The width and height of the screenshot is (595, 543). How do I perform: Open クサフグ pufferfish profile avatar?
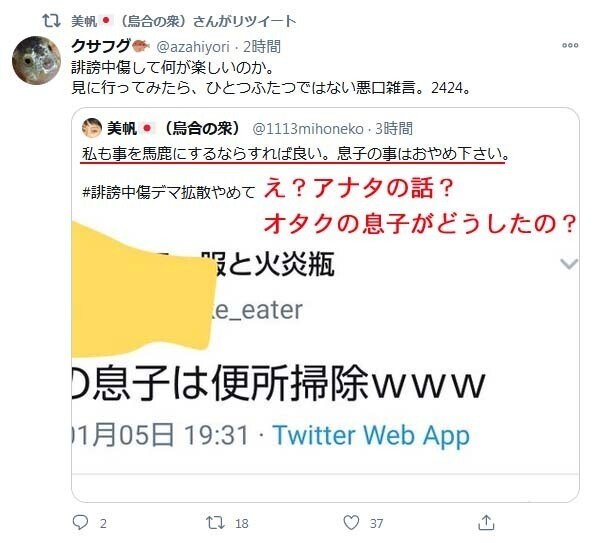tap(36, 60)
